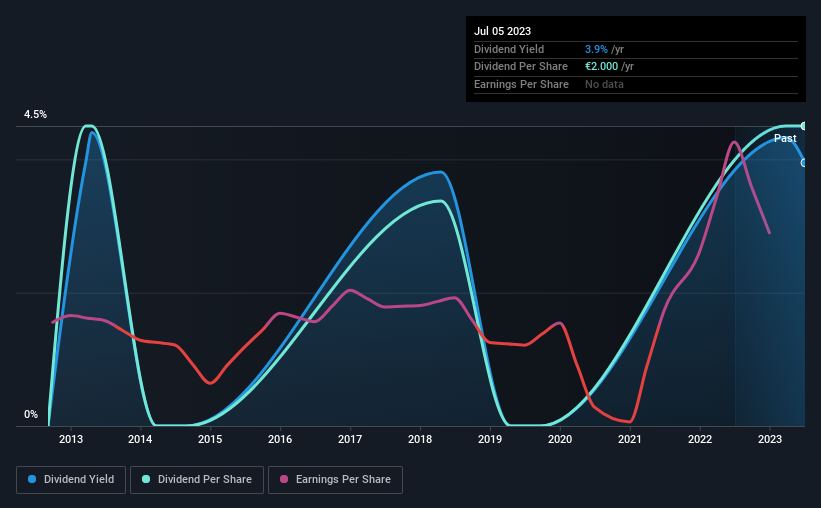Click the 2021 x-axis label

click(630, 439)
